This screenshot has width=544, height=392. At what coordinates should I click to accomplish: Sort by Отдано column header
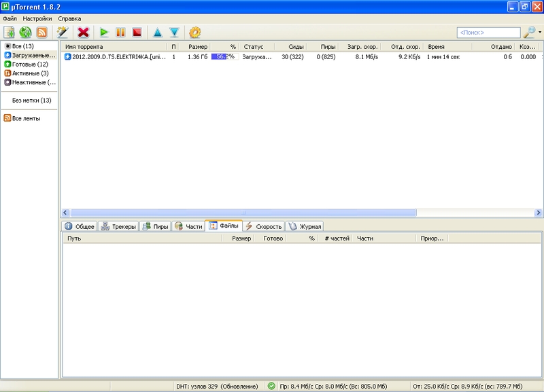pyautogui.click(x=494, y=46)
